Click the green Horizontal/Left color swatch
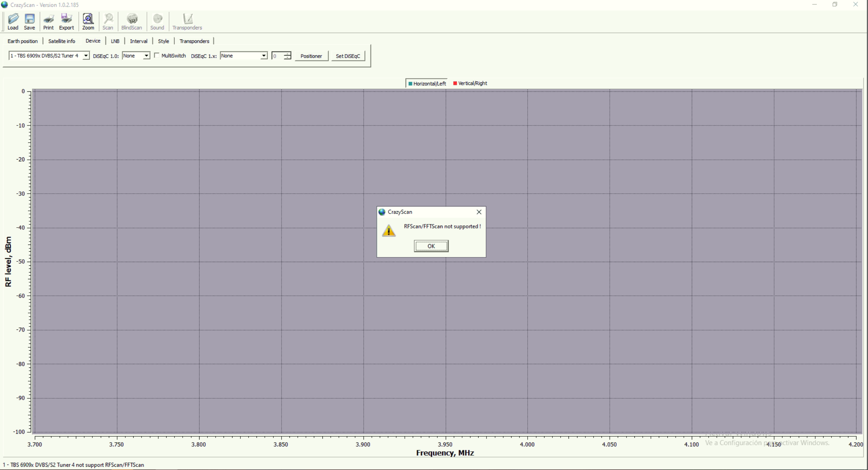868x470 pixels. [410, 84]
